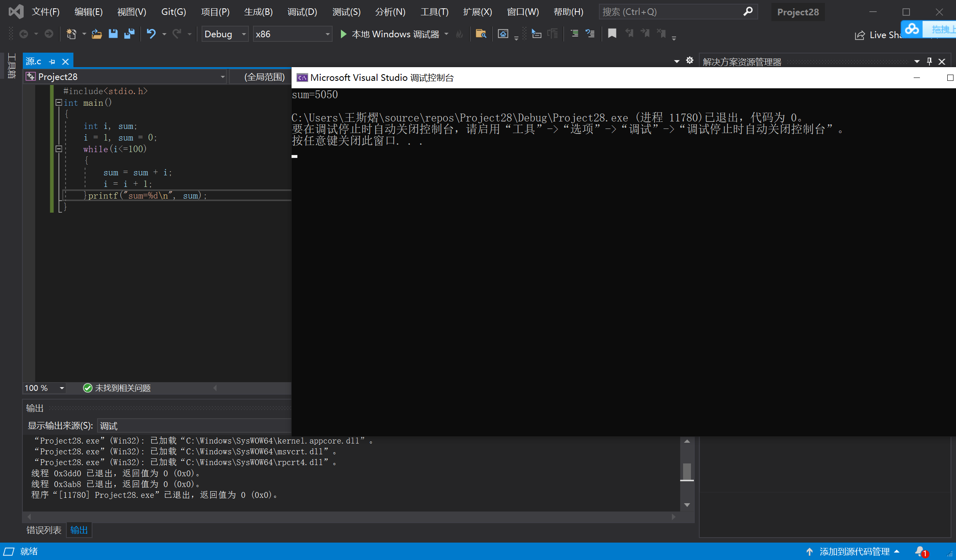Collapse the main function code block

(59, 102)
